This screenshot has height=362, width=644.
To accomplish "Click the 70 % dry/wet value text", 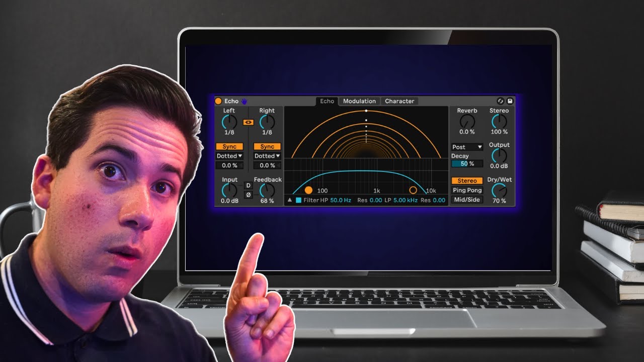I will [499, 201].
